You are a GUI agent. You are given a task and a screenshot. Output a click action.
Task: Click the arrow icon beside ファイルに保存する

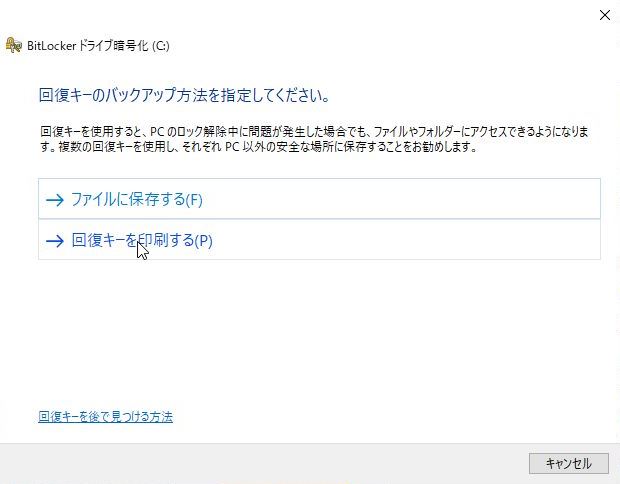coord(55,200)
